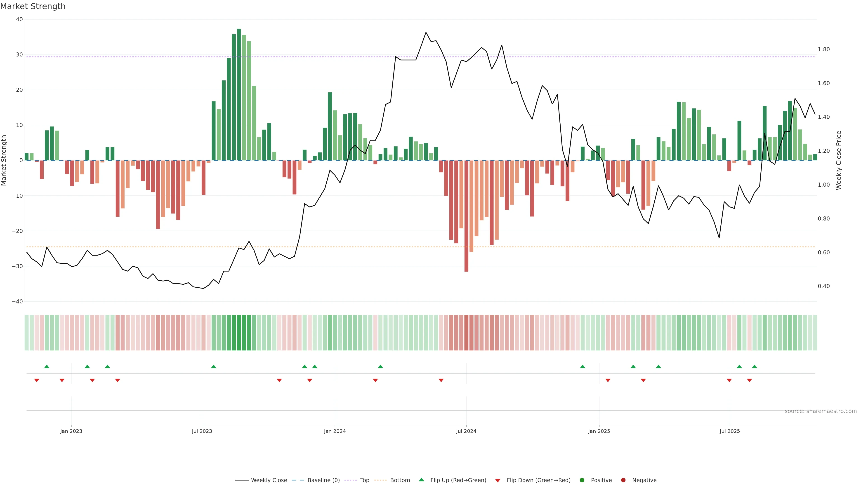Click the lowest red bar near Jul 2024
Viewport: 868px width, 488px height.
466,216
